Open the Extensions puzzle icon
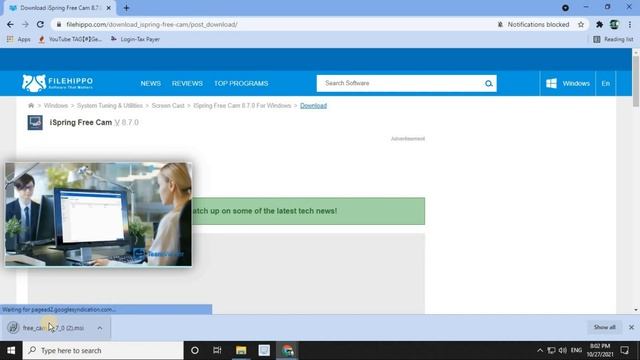 (599, 24)
